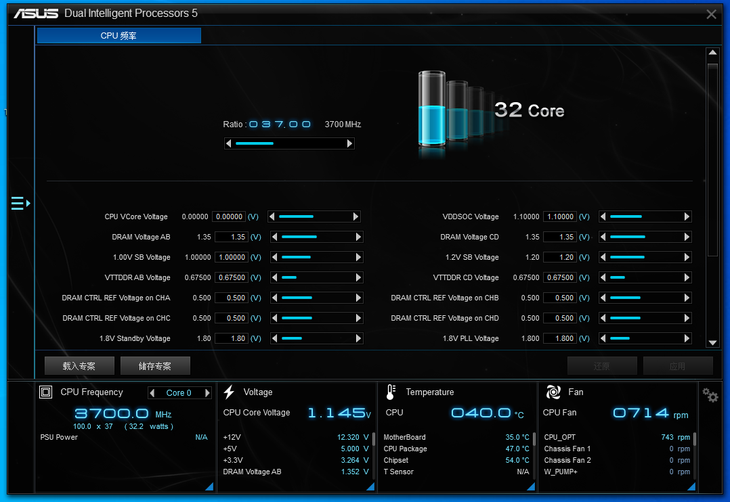Screen dimensions: 730x502
Task: Click 载入专案 load profile button
Action: (79, 366)
